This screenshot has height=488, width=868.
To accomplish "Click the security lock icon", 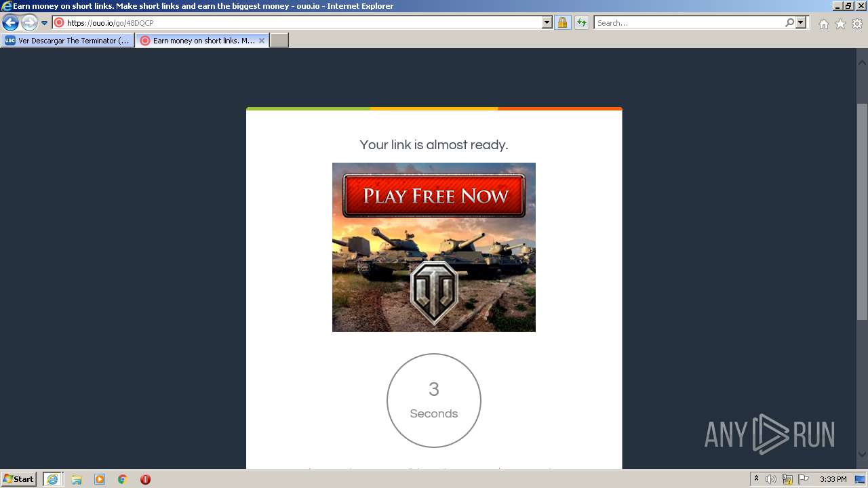I will click(x=562, y=22).
